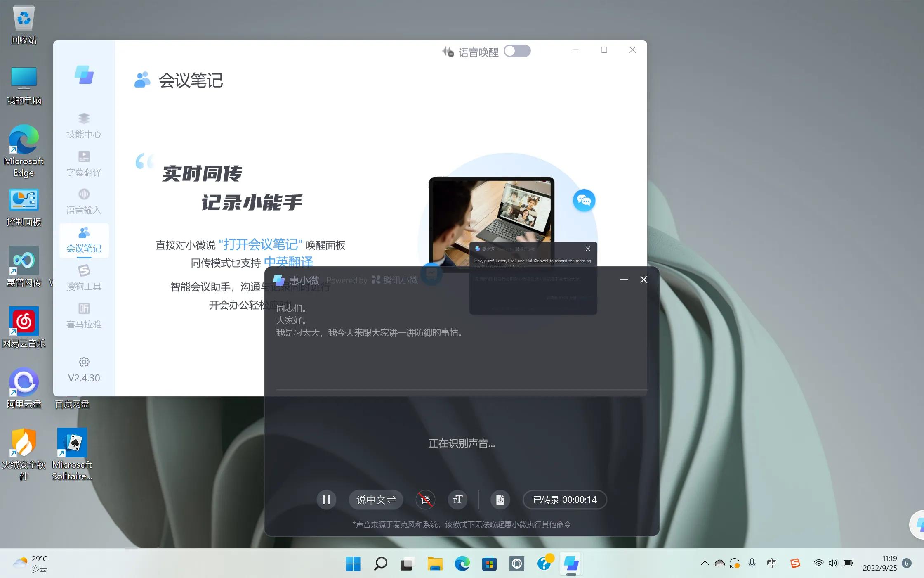Viewport: 924px width, 578px height.
Task: Check the transcription timer 已转录 00:00:14
Action: pyautogui.click(x=564, y=500)
